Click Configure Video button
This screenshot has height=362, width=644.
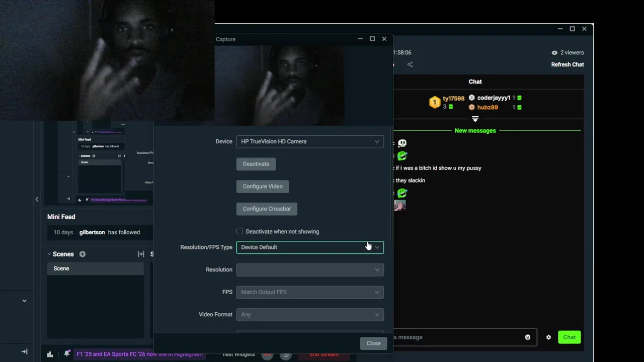[x=263, y=186]
